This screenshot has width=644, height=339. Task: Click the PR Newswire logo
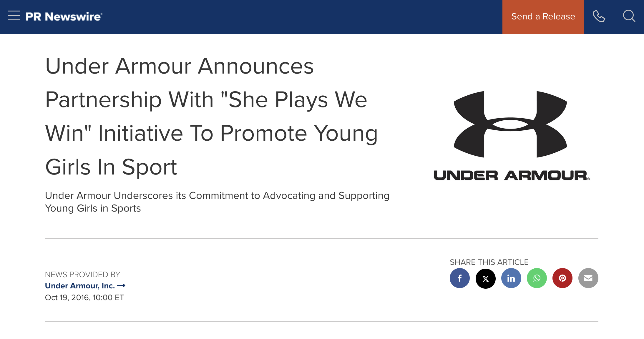point(64,16)
